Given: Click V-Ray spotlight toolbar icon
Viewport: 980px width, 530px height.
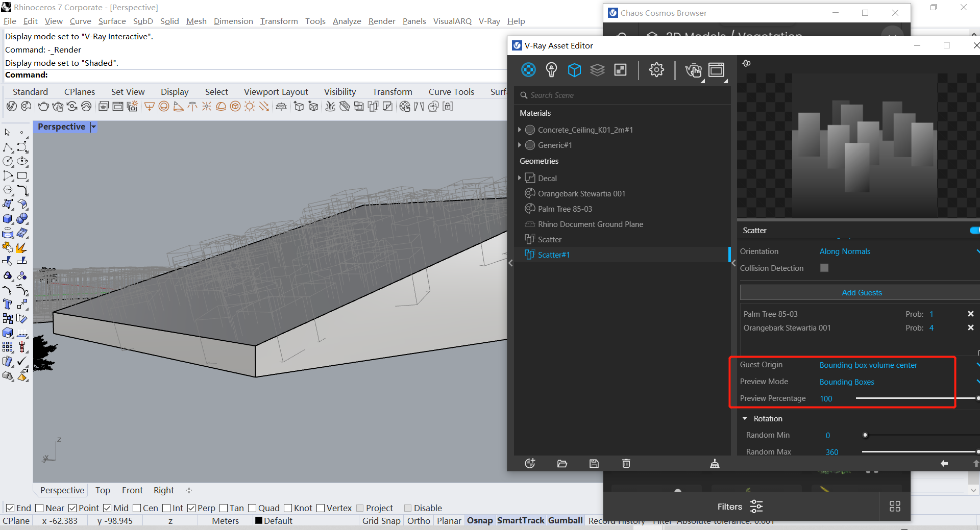Looking at the screenshot, I should coord(178,106).
